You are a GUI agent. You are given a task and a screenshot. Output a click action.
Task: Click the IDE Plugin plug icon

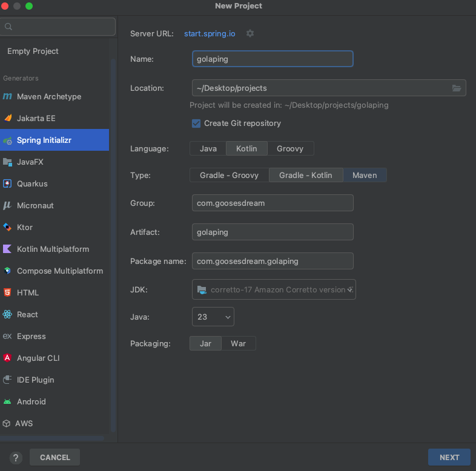[x=7, y=380]
